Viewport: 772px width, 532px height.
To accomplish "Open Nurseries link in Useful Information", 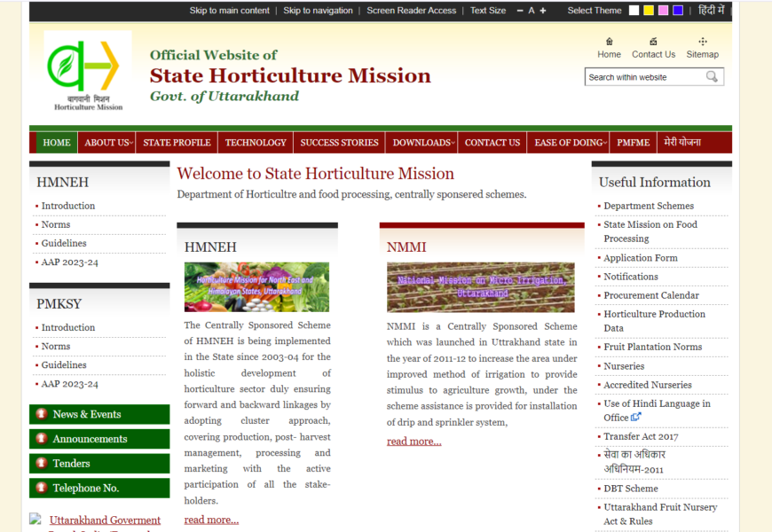I will click(x=624, y=366).
